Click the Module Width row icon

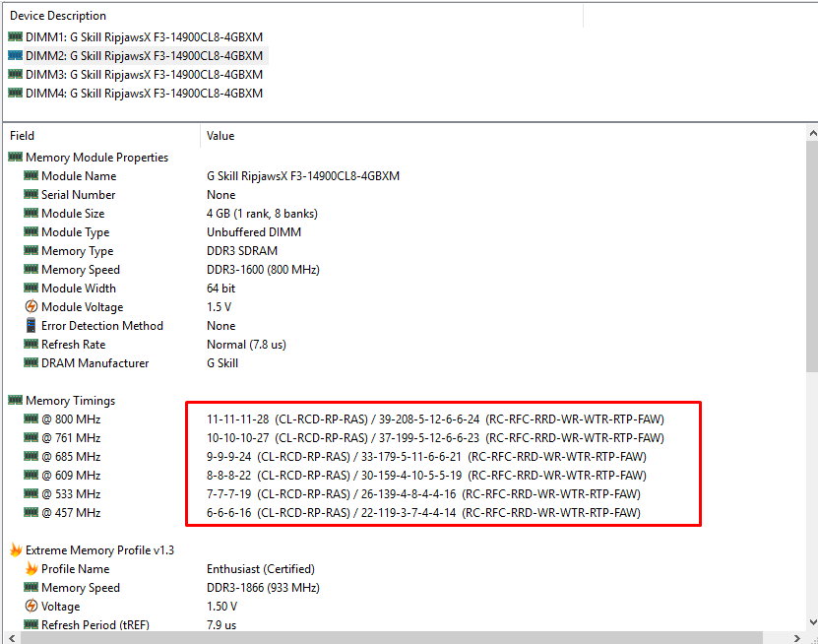pos(31,288)
